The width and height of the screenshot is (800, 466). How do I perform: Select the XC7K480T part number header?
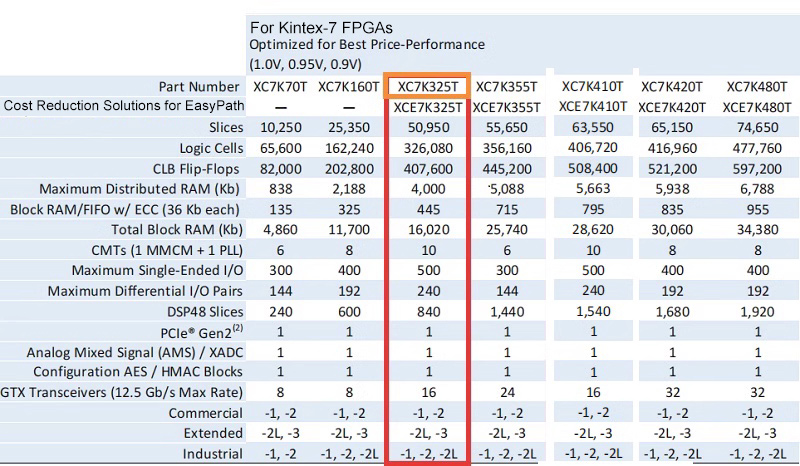point(757,87)
